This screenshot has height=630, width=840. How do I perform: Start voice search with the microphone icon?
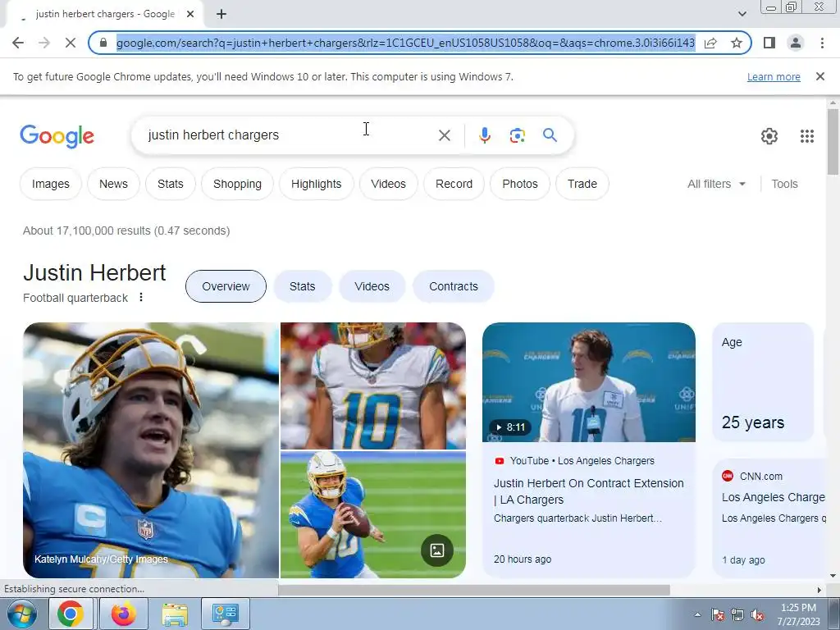pyautogui.click(x=484, y=135)
